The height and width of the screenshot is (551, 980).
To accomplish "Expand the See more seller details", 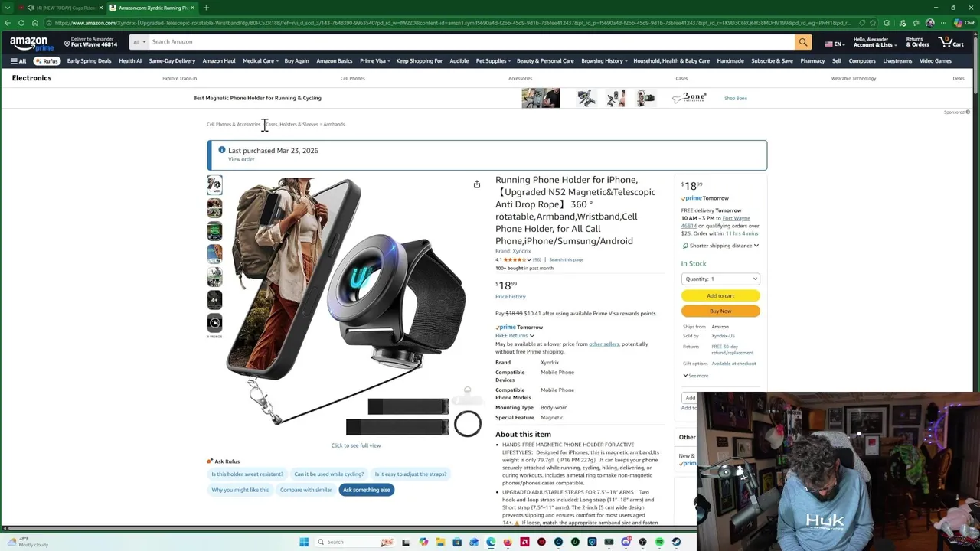I will pos(696,376).
